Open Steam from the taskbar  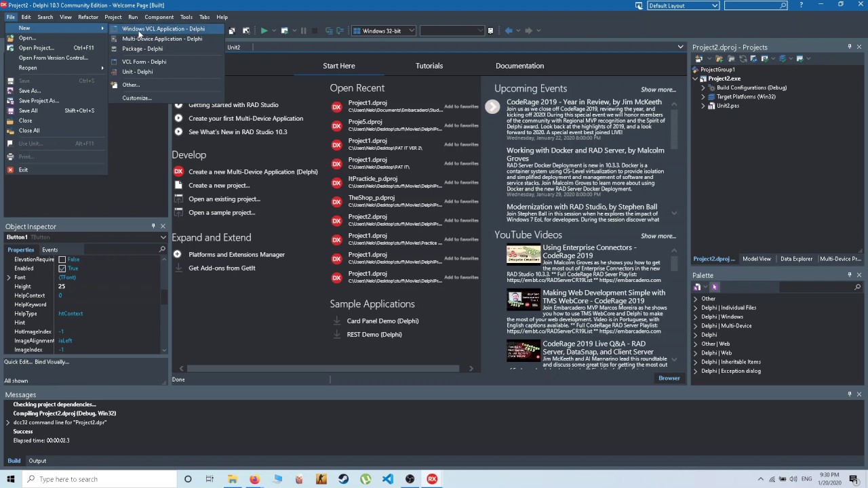[x=343, y=479]
